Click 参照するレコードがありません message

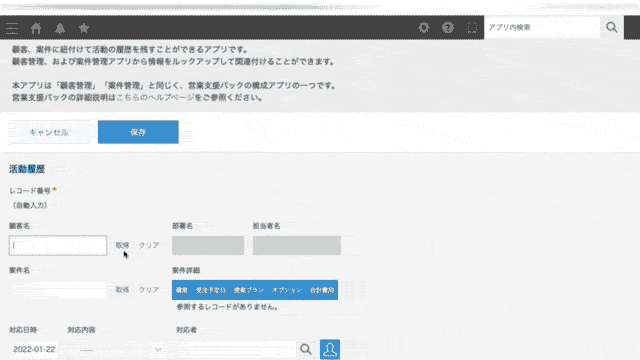tap(227, 307)
